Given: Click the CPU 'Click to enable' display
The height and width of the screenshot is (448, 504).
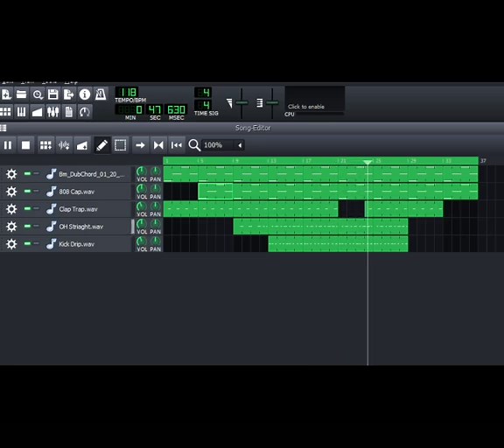Looking at the screenshot, I should [315, 99].
